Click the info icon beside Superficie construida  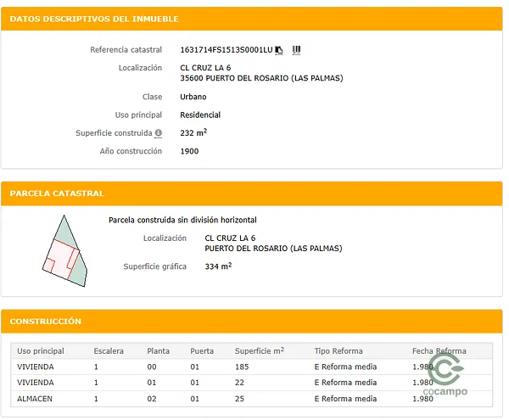(x=159, y=133)
